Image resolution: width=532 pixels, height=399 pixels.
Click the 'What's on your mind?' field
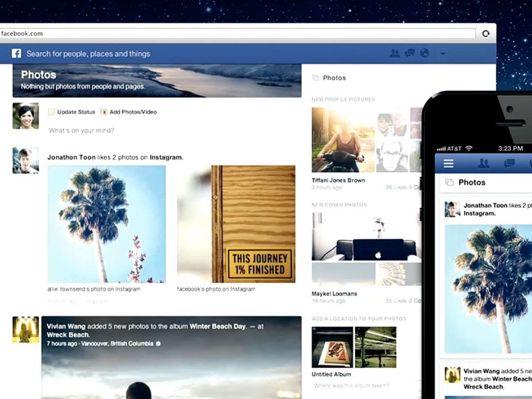82,130
